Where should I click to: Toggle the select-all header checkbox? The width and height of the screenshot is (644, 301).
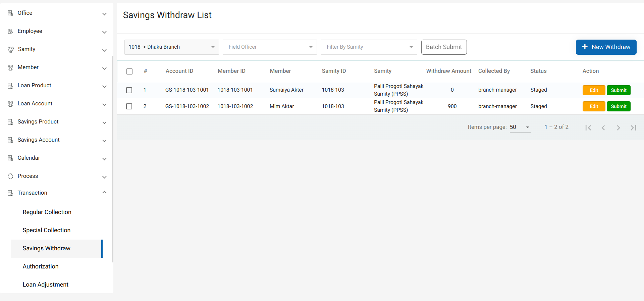click(x=129, y=71)
